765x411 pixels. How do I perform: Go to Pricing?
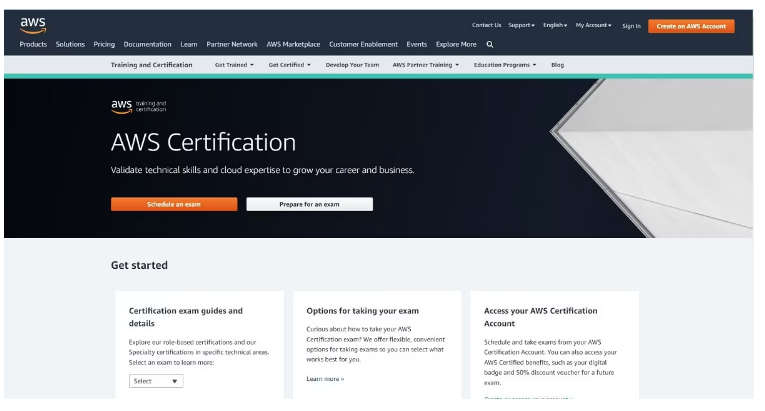pyautogui.click(x=104, y=44)
